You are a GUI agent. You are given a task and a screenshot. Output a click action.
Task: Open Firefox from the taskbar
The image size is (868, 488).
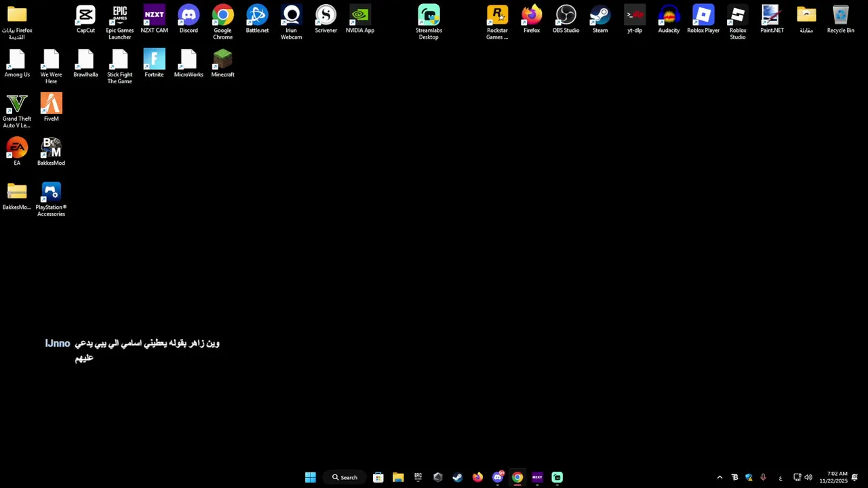tap(477, 477)
